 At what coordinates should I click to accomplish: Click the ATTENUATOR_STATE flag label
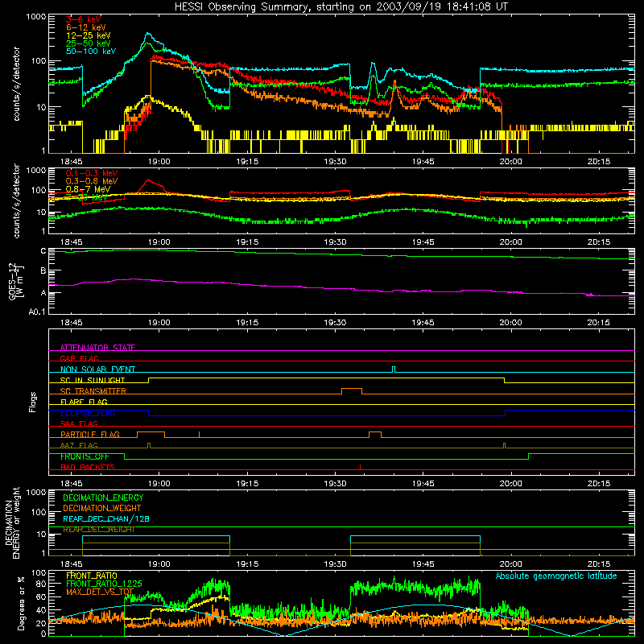(x=97, y=348)
